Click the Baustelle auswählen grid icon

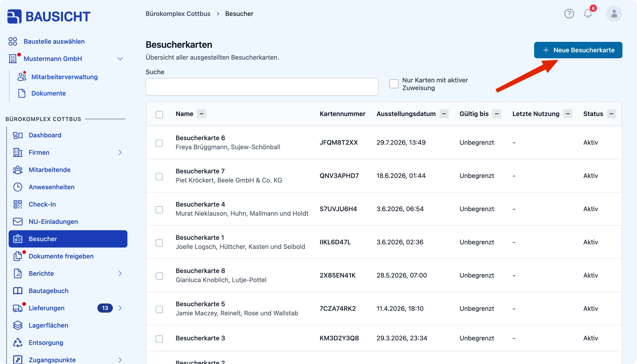[13, 41]
